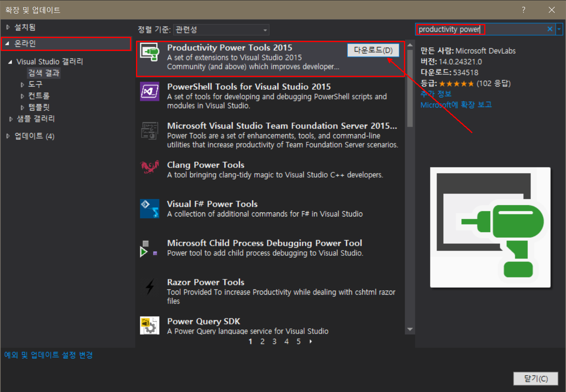Click the results list scrollbar thumb

click(x=410, y=88)
